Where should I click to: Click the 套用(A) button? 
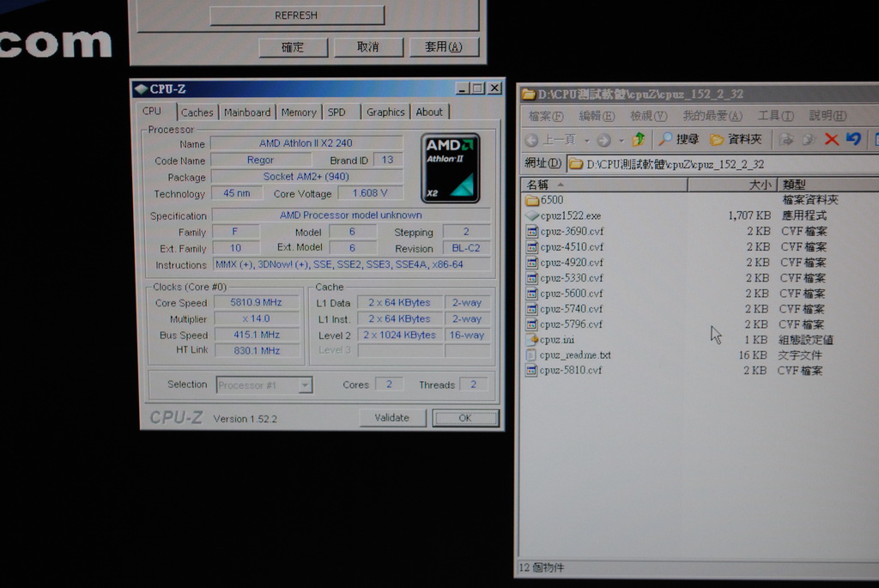click(444, 47)
